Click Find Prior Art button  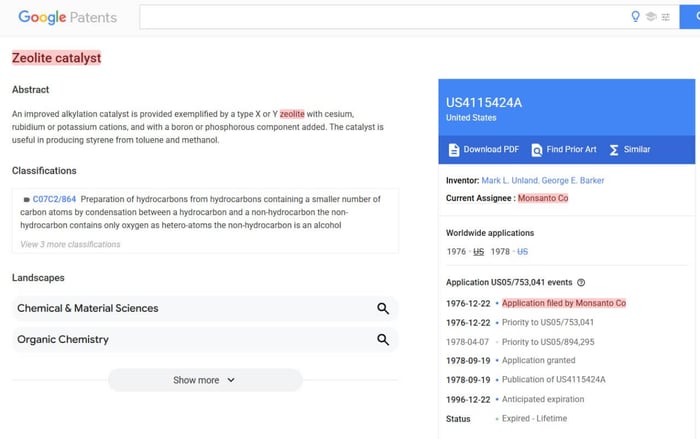(x=563, y=149)
